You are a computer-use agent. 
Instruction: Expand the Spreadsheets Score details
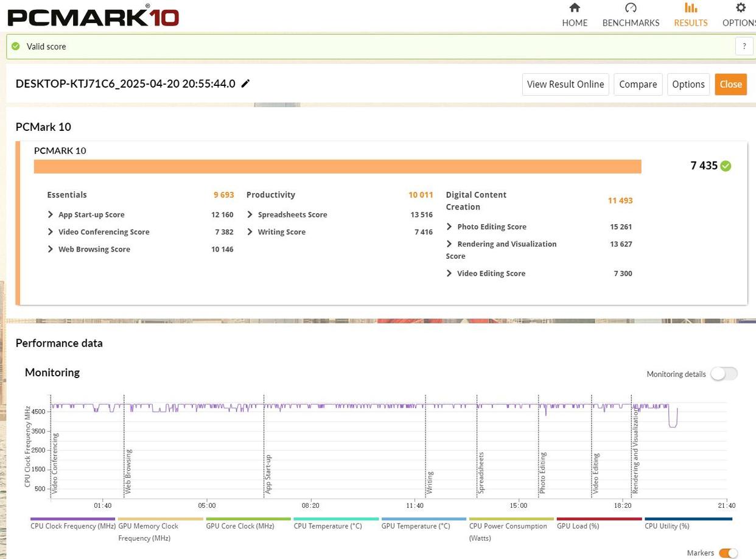(250, 214)
